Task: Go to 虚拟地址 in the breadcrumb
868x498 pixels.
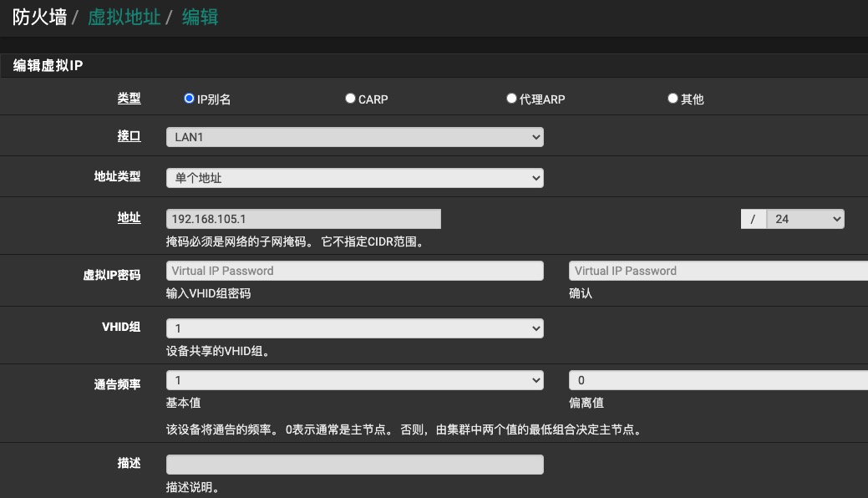Action: pos(124,18)
